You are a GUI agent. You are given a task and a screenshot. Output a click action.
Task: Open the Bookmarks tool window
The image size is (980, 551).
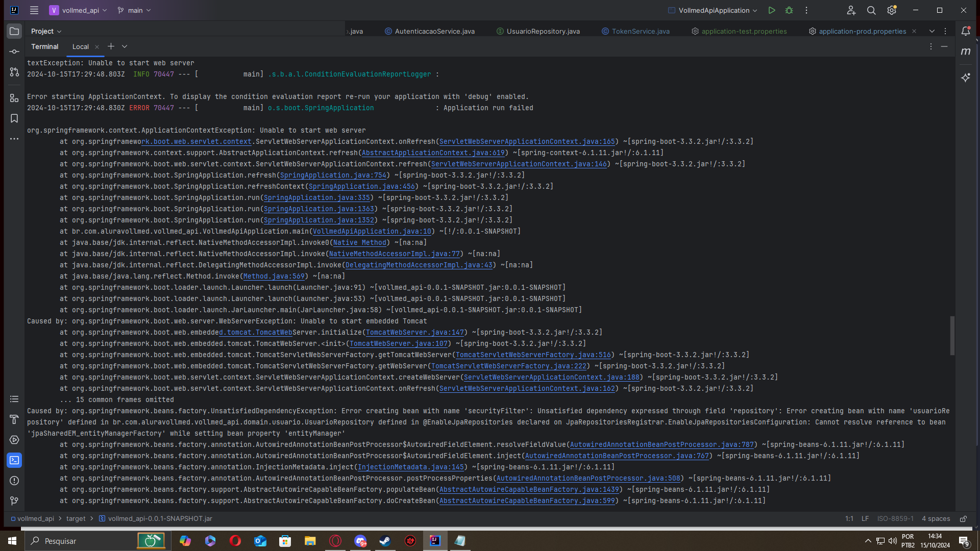click(14, 118)
